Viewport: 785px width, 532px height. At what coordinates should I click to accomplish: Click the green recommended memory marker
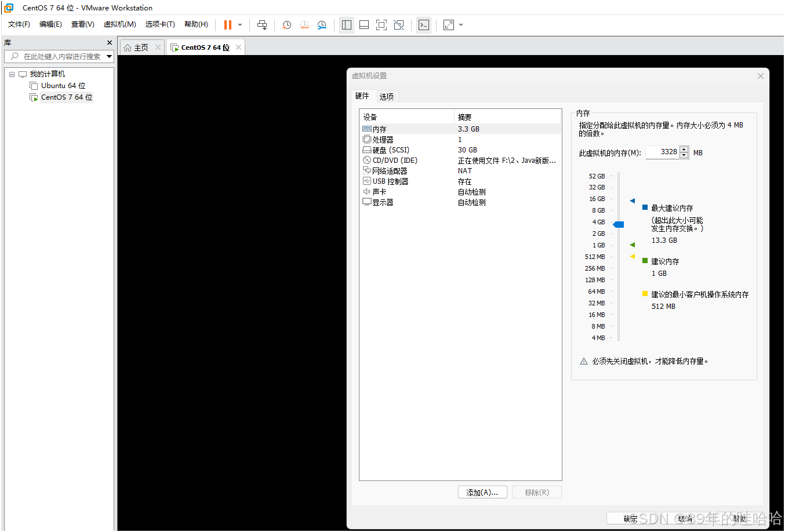tap(633, 245)
